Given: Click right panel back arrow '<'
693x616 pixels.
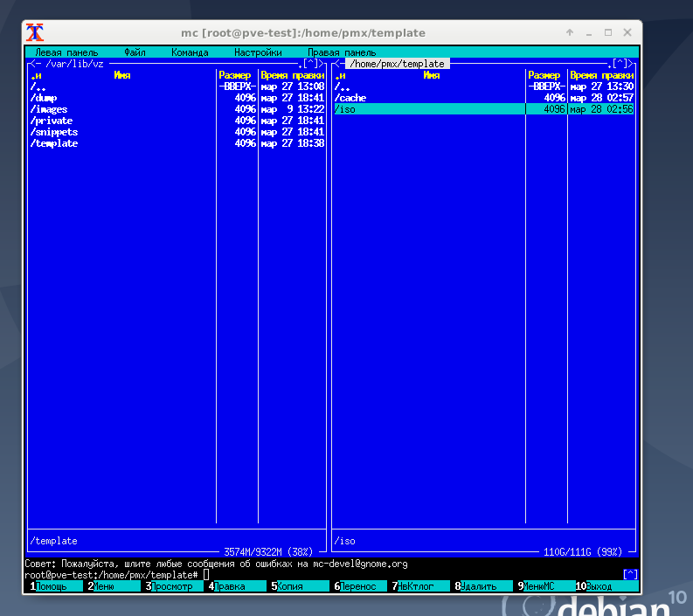Looking at the screenshot, I should (337, 64).
